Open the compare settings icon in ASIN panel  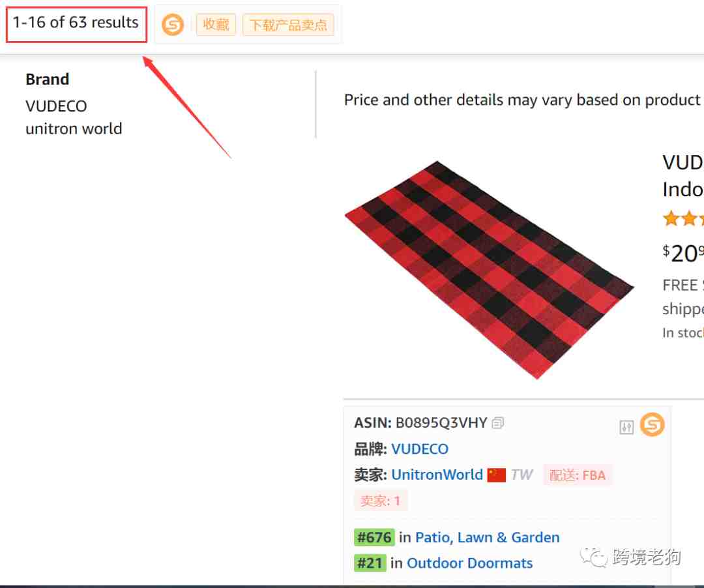coord(626,427)
